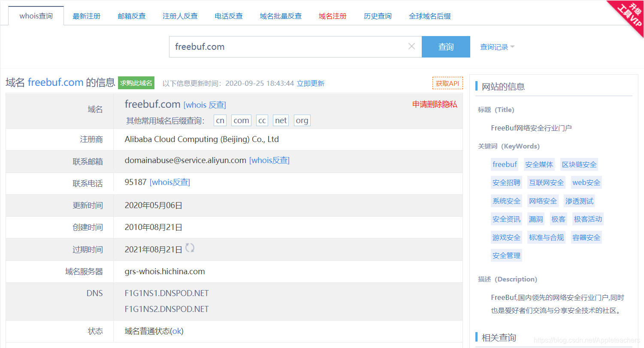Click the 标准与合规 keyword tag

point(546,237)
